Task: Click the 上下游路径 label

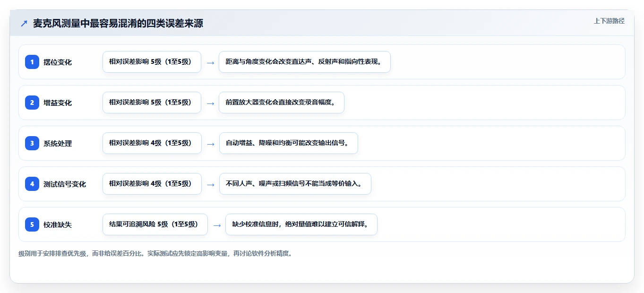Action: 609,21
